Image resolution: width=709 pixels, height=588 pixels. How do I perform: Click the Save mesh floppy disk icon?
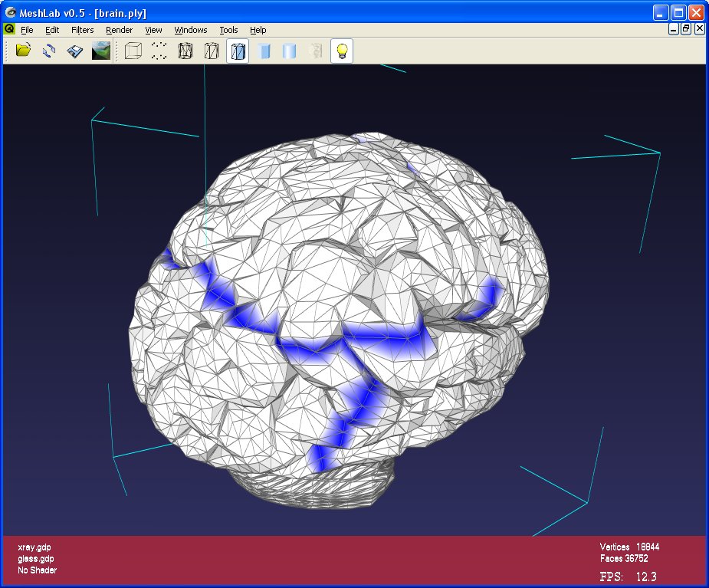tap(74, 51)
